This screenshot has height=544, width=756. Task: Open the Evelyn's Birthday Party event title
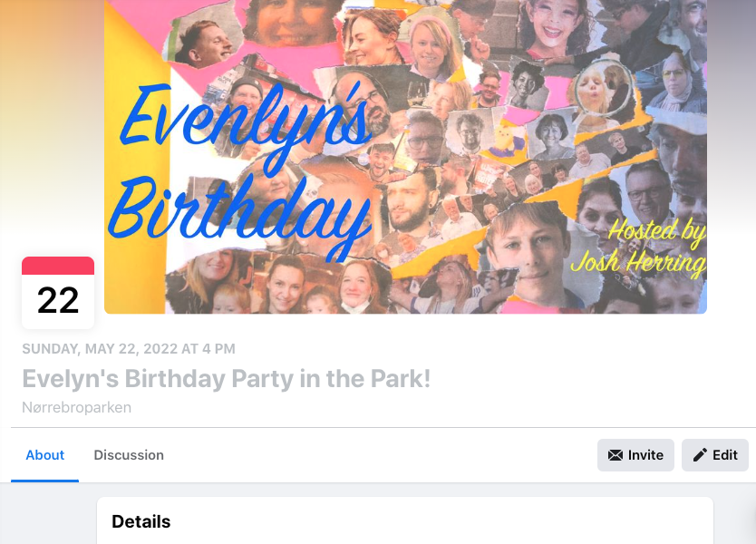tap(226, 379)
